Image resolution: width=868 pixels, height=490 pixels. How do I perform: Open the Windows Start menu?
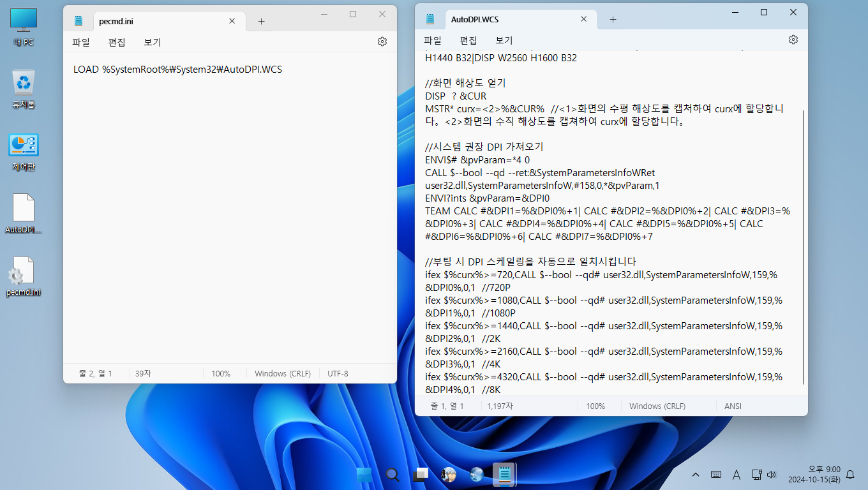point(364,475)
